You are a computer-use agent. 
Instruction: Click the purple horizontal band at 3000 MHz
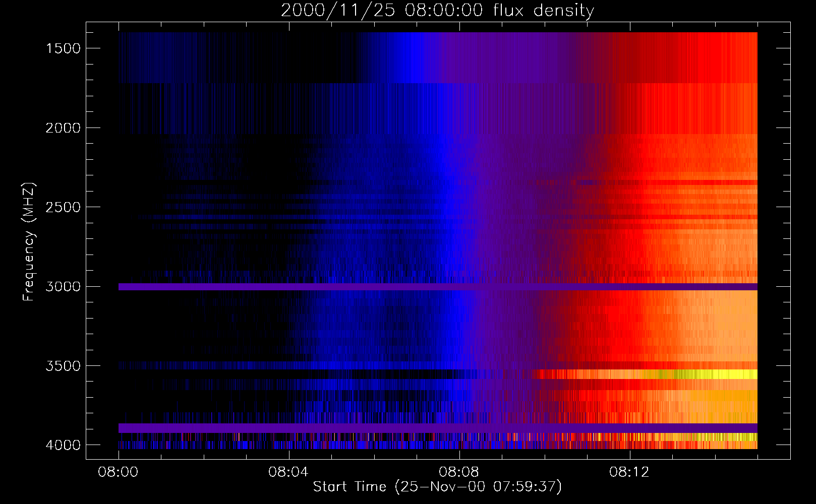point(438,287)
